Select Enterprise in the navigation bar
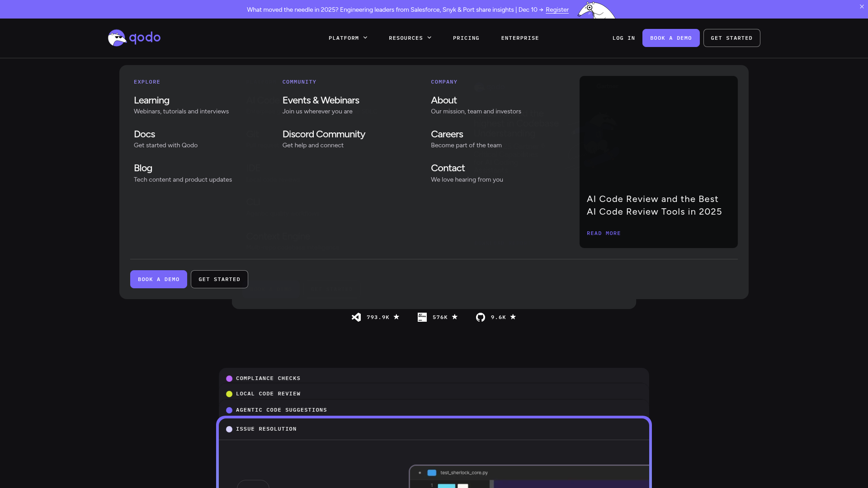This screenshot has height=488, width=868. (520, 38)
